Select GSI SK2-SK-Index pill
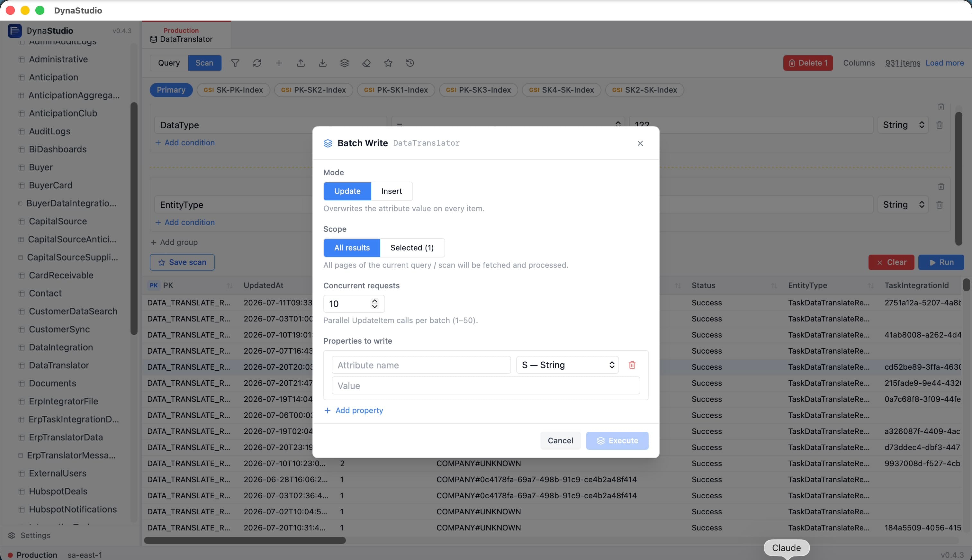972x560 pixels. (x=644, y=90)
